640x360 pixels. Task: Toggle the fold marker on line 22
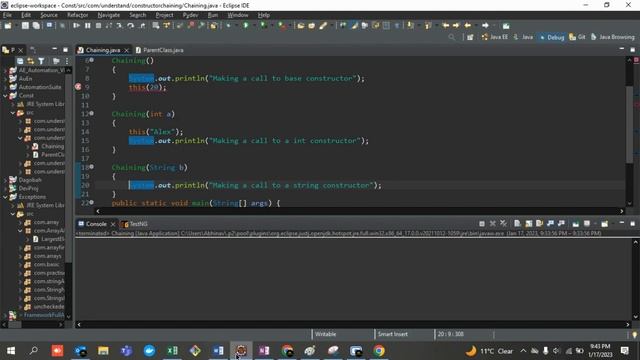pos(91,202)
